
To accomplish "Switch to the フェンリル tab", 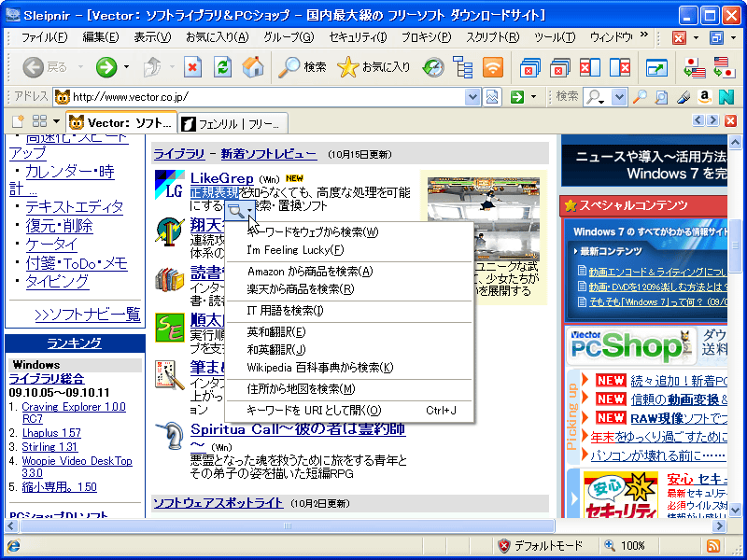I will pyautogui.click(x=233, y=123).
